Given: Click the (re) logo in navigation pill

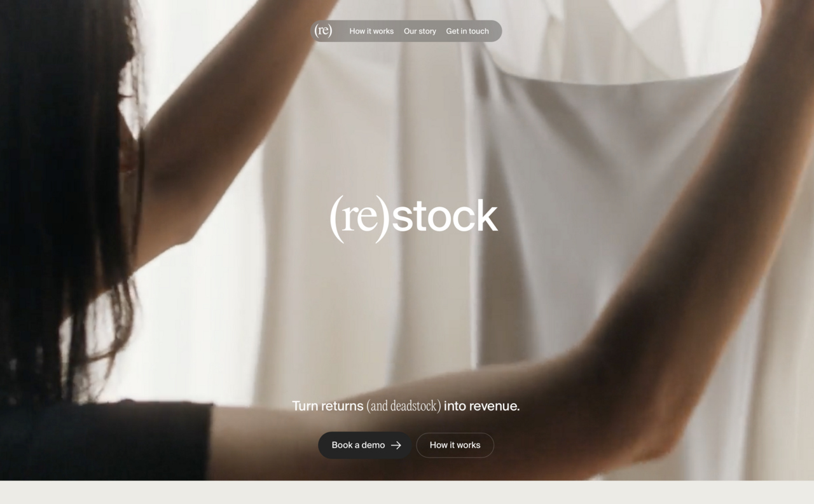Looking at the screenshot, I should tap(323, 31).
